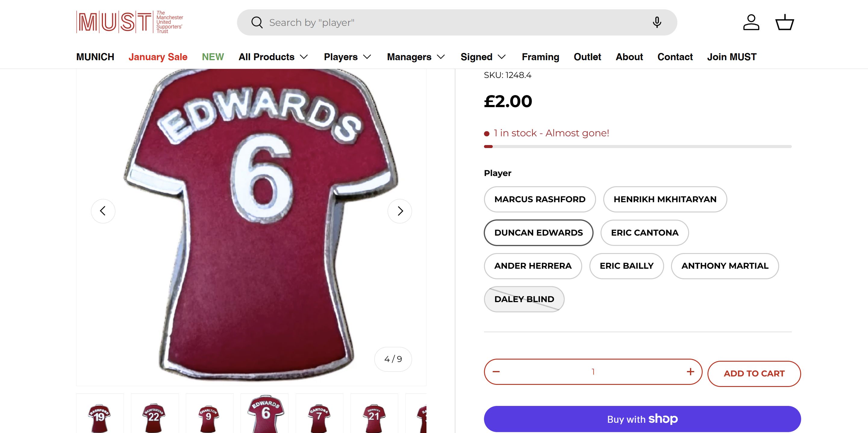868x433 pixels.
Task: Open the shopping basket icon
Action: 785,23
